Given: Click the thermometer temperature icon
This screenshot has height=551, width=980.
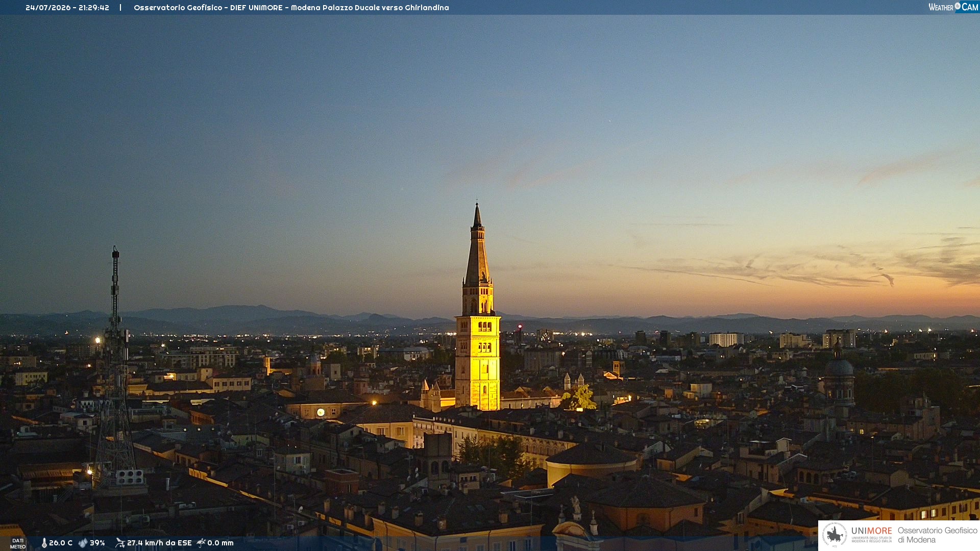Looking at the screenshot, I should [44, 543].
